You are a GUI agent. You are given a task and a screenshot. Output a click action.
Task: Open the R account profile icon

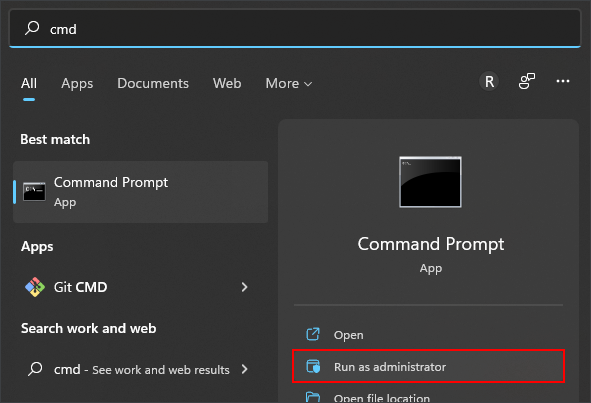pos(489,81)
